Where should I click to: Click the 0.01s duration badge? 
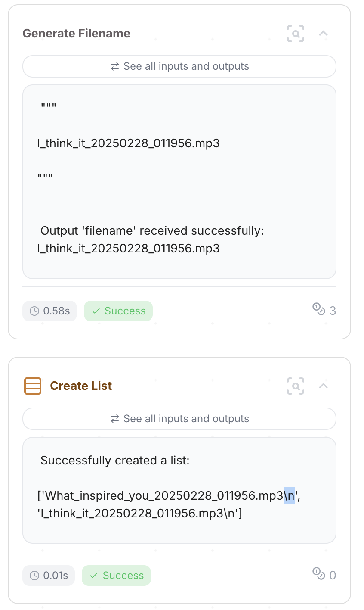pyautogui.click(x=49, y=576)
